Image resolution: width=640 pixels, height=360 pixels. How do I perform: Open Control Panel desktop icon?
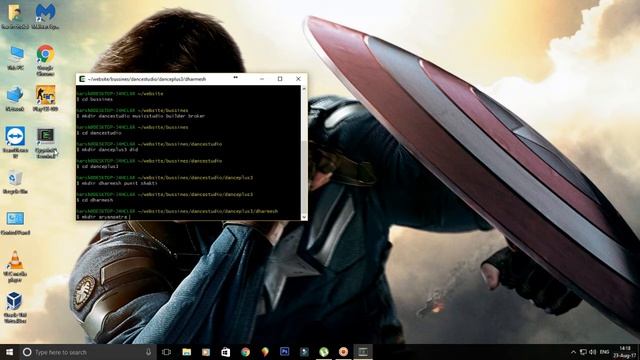click(15, 223)
